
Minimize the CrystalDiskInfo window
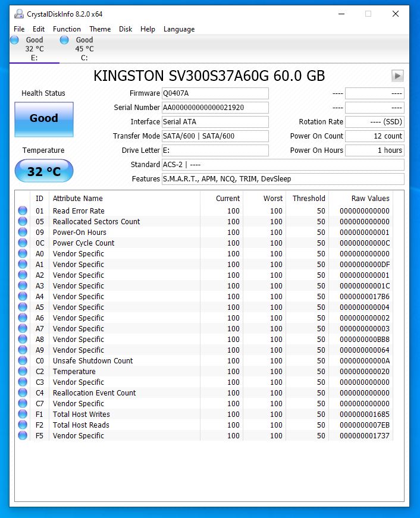point(341,14)
